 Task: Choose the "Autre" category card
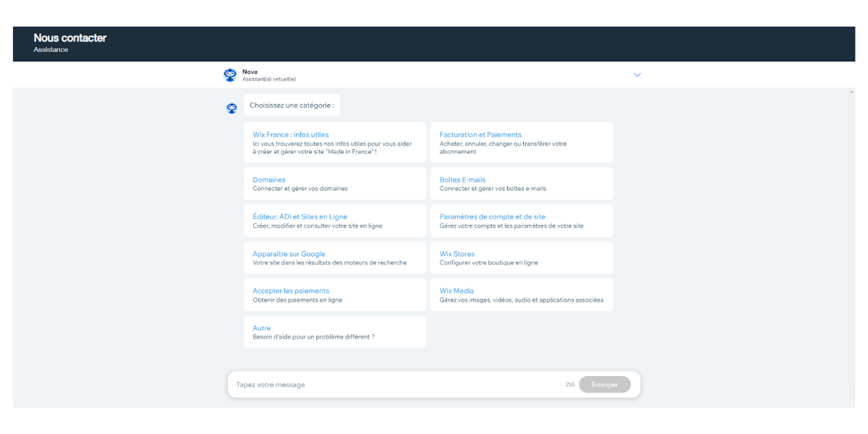(335, 332)
